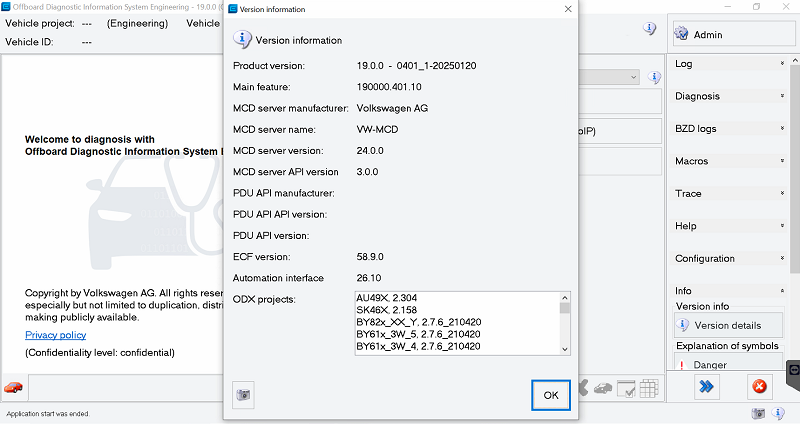Select BY61x_3W_5 ODX project entry
The image size is (800, 424).
coord(418,334)
